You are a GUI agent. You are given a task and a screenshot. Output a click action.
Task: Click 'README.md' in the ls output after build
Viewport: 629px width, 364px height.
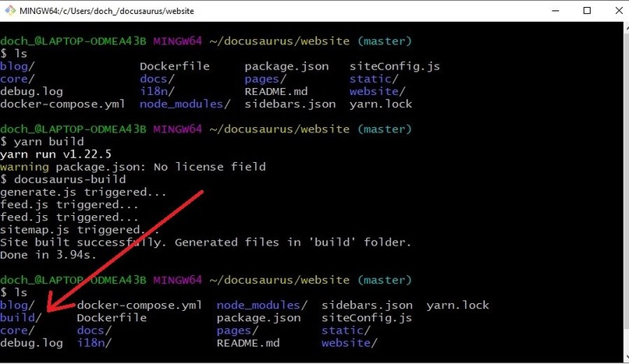coord(248,343)
